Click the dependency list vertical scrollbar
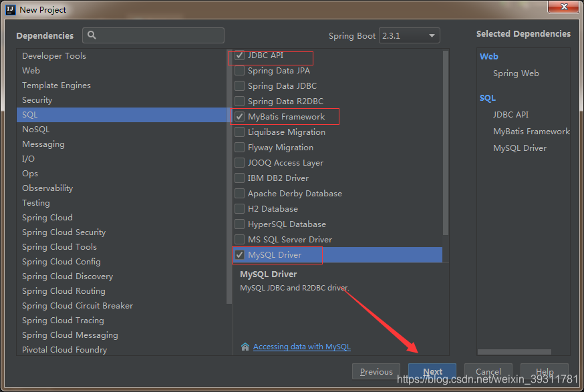The height and width of the screenshot is (392, 584). click(x=446, y=143)
